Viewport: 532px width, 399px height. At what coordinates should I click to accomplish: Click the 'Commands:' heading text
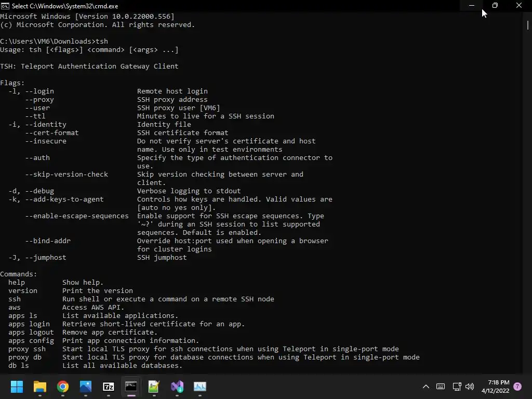pyautogui.click(x=18, y=274)
